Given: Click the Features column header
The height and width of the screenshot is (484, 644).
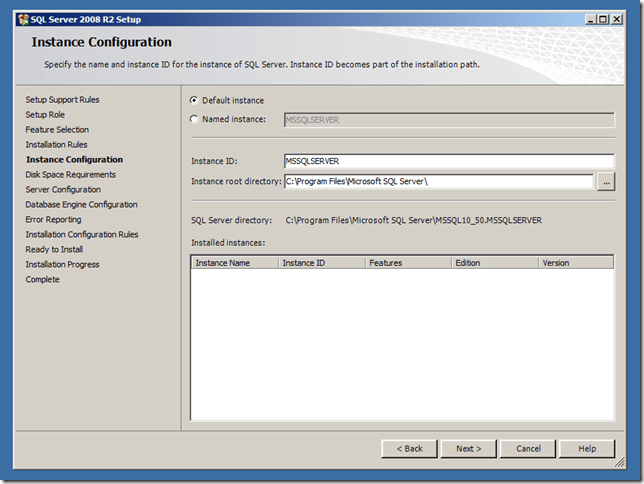Looking at the screenshot, I should point(406,263).
